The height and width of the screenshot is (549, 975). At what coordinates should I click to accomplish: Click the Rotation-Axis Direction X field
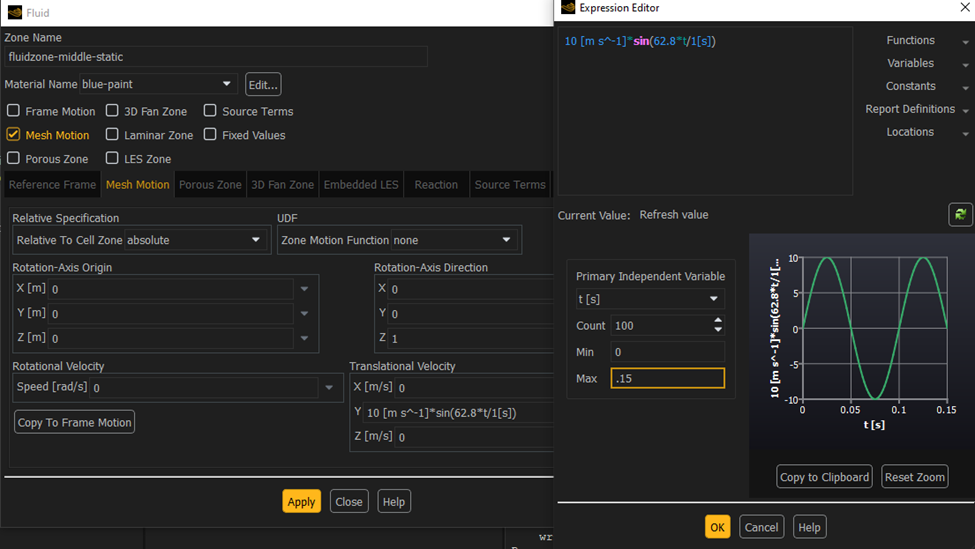coord(471,289)
